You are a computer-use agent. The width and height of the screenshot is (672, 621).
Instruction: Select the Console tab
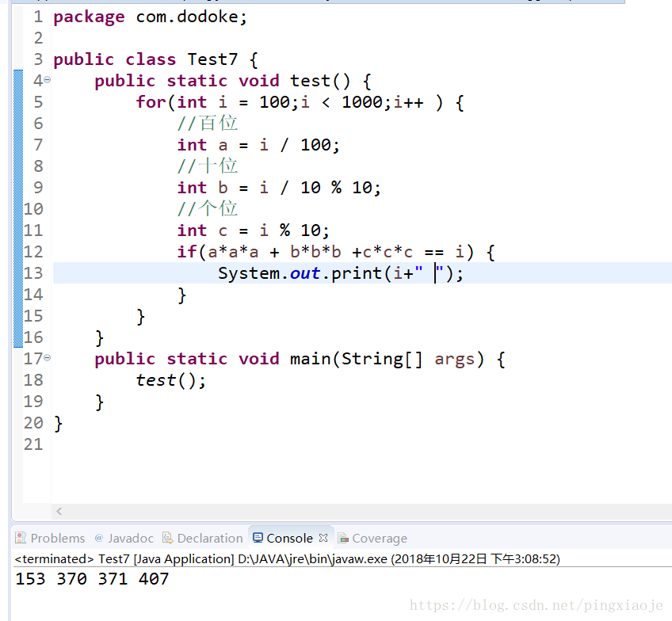(x=290, y=538)
